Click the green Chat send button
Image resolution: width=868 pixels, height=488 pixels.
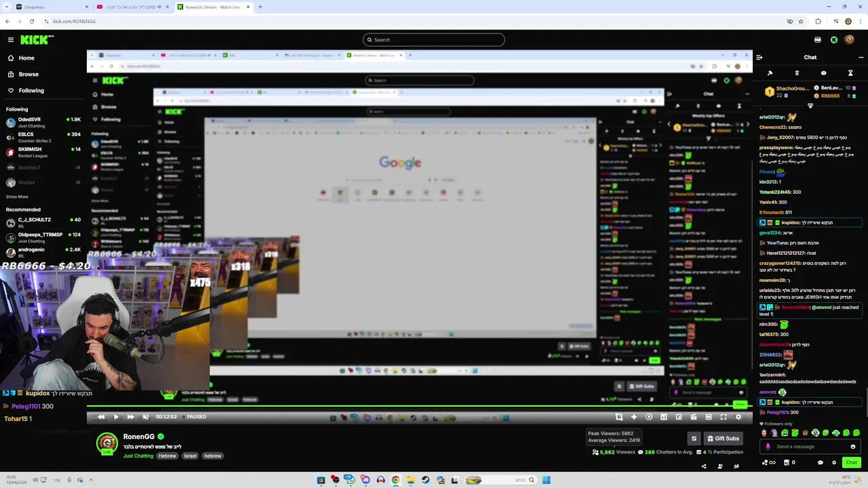pyautogui.click(x=852, y=462)
